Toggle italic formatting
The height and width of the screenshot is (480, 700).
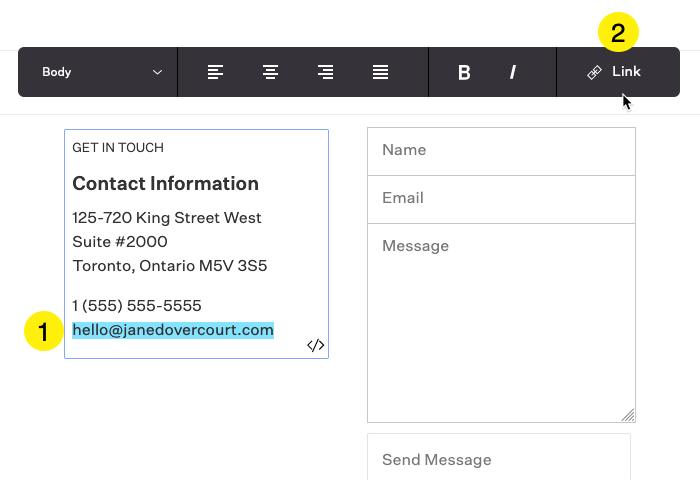coord(513,72)
